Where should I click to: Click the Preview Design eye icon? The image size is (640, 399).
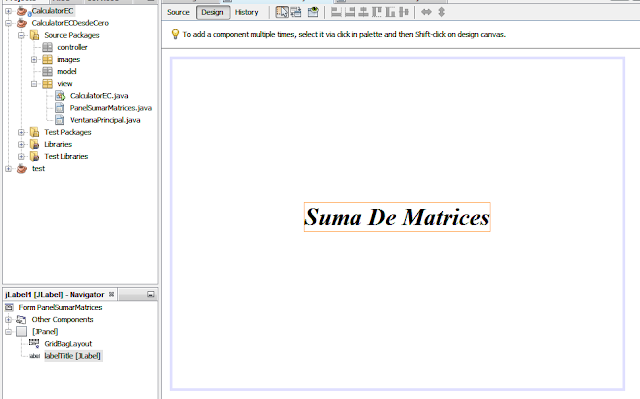tap(313, 12)
